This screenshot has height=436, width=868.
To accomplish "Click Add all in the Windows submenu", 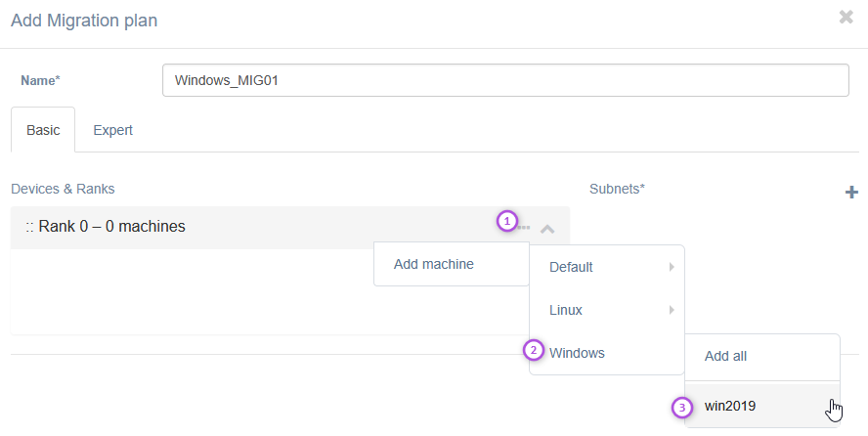I will pos(725,357).
